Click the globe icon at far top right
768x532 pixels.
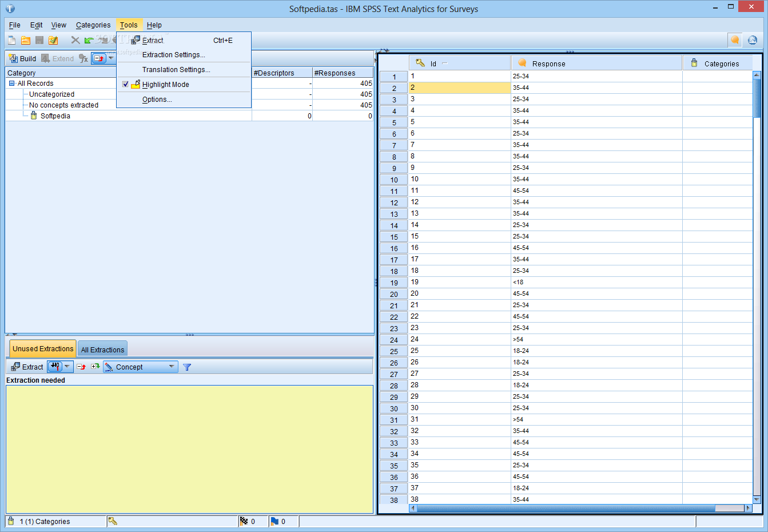pyautogui.click(x=753, y=40)
